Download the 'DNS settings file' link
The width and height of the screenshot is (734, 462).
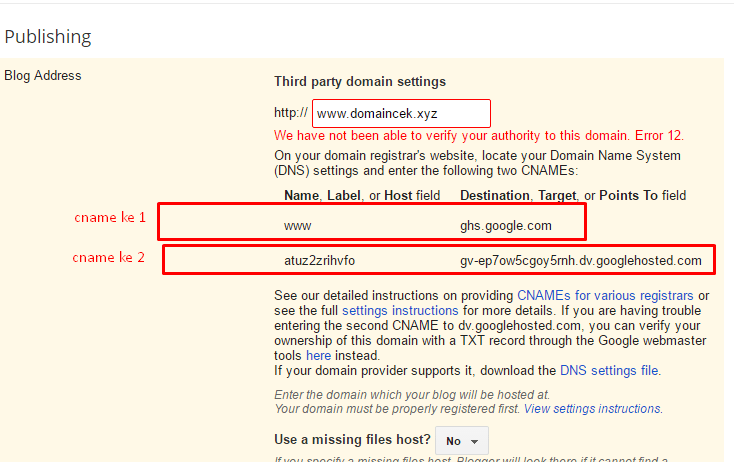click(x=609, y=370)
